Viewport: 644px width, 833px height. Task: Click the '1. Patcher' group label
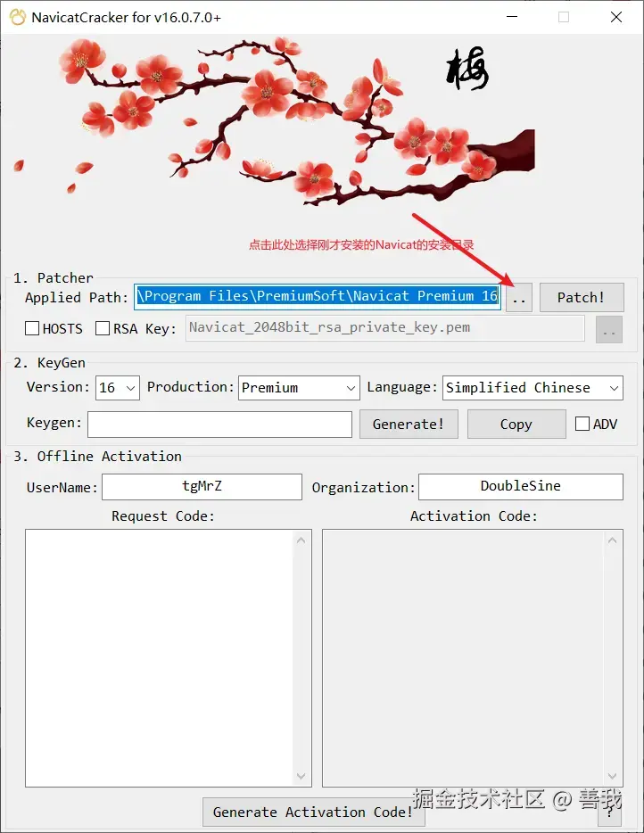(54, 278)
